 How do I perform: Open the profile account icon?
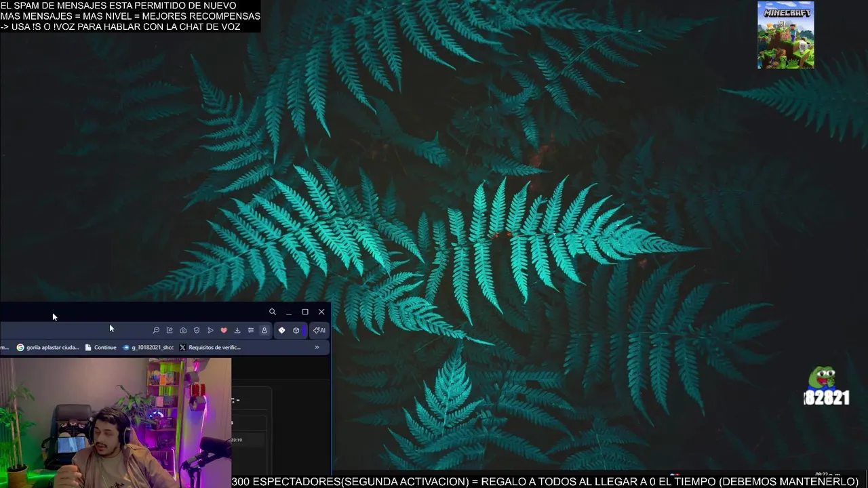264,330
